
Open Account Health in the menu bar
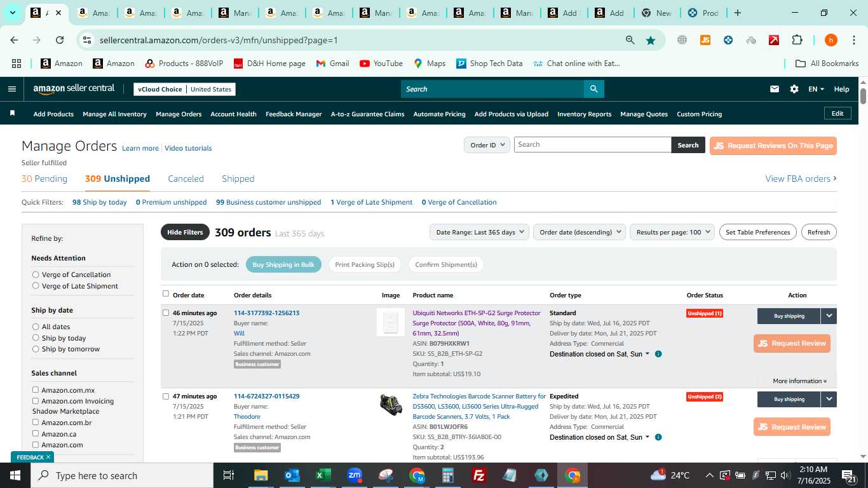coord(233,114)
